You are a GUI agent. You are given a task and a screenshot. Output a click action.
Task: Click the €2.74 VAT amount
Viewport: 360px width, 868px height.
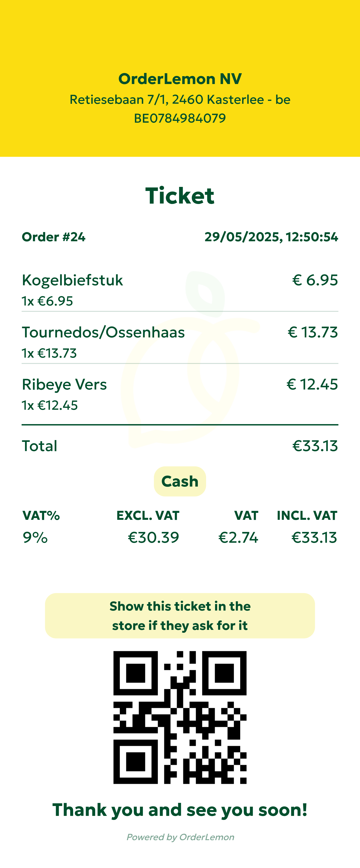coord(238,537)
